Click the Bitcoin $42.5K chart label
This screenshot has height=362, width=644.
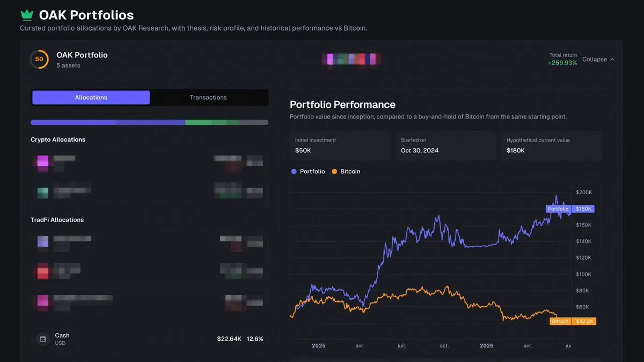573,321
